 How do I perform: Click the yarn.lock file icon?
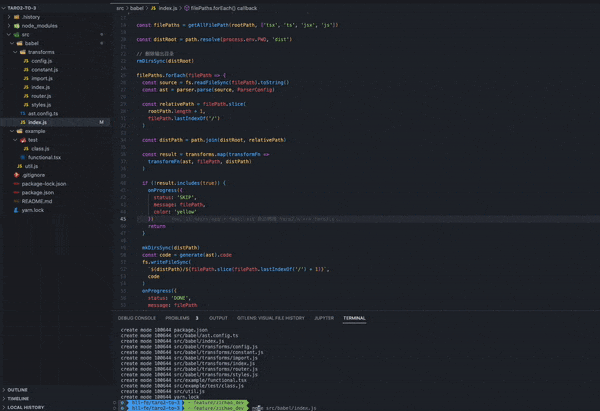tap(16, 210)
